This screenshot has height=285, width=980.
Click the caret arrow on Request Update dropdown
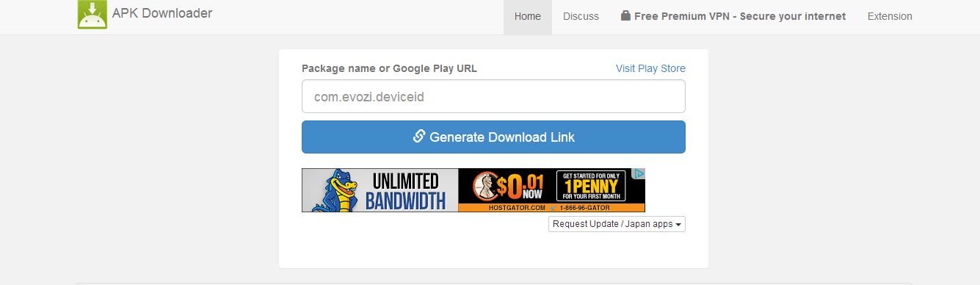point(678,225)
